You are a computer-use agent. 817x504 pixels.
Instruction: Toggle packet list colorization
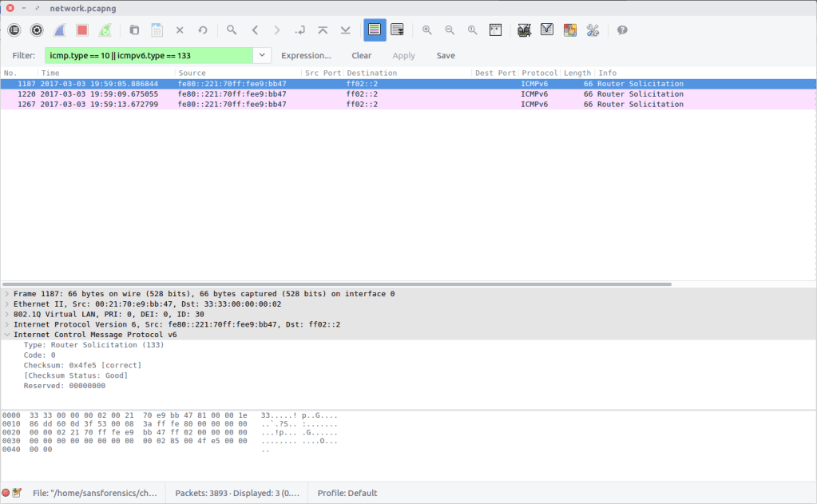pos(375,30)
